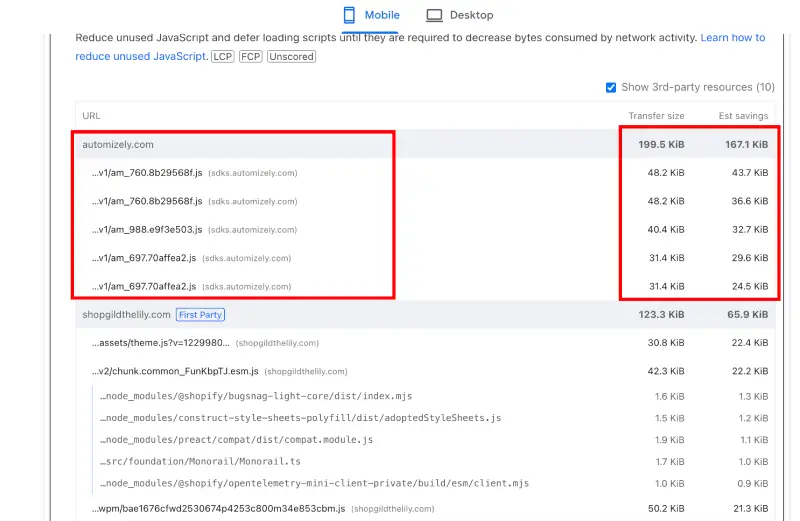The height and width of the screenshot is (521, 800).
Task: Select the Monorail.ts module row
Action: tap(200, 462)
